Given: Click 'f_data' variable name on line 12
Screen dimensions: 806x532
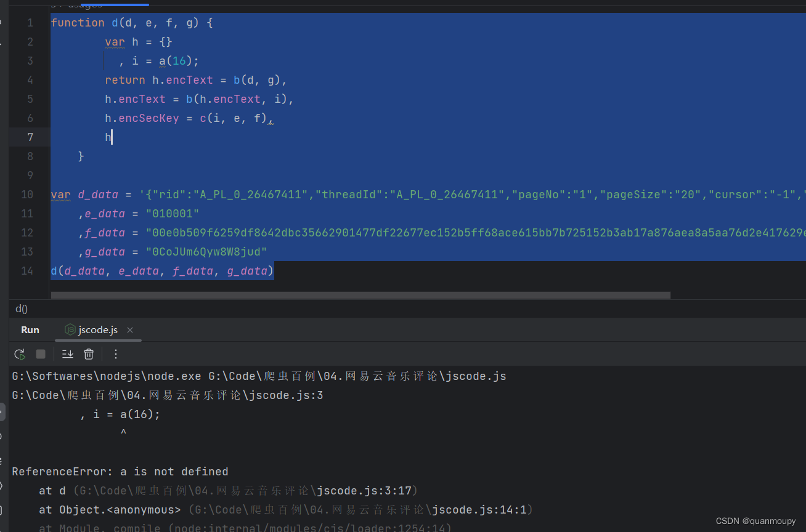Looking at the screenshot, I should pos(105,233).
